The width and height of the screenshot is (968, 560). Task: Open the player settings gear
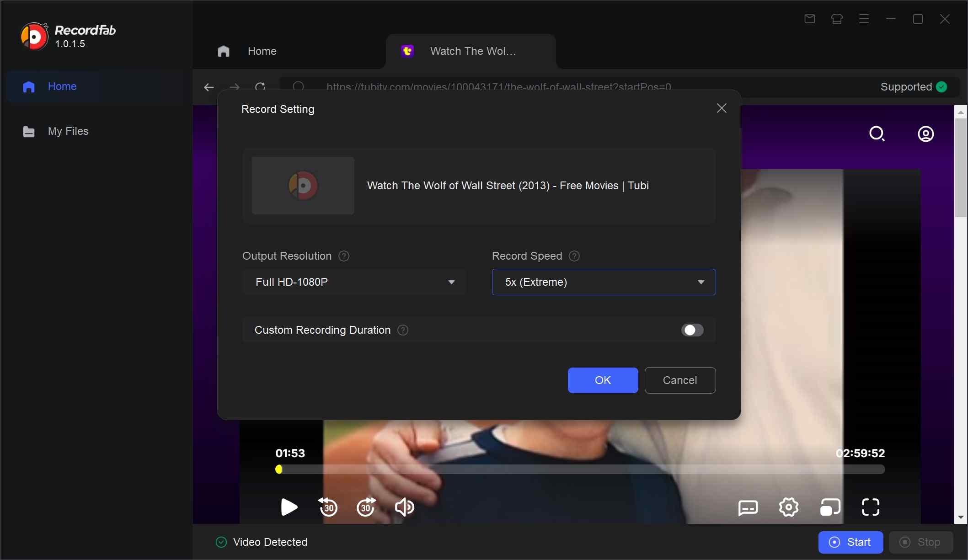[788, 507]
